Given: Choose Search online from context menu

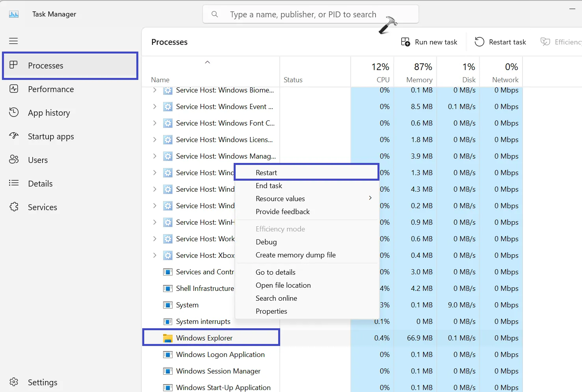Looking at the screenshot, I should (276, 298).
